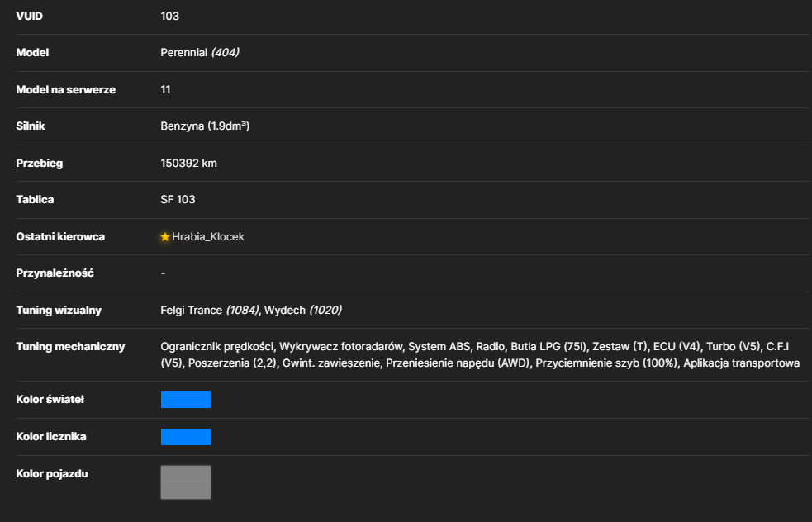Click the ECU (V4) tuning item
812x522 pixels.
(677, 346)
